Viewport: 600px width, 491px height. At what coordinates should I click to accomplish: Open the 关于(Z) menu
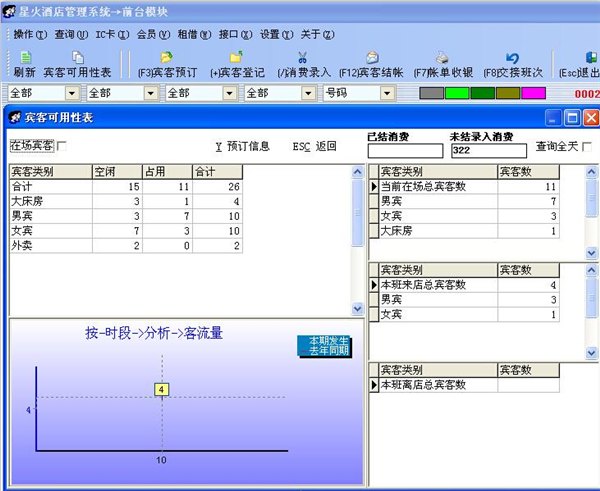coord(317,34)
